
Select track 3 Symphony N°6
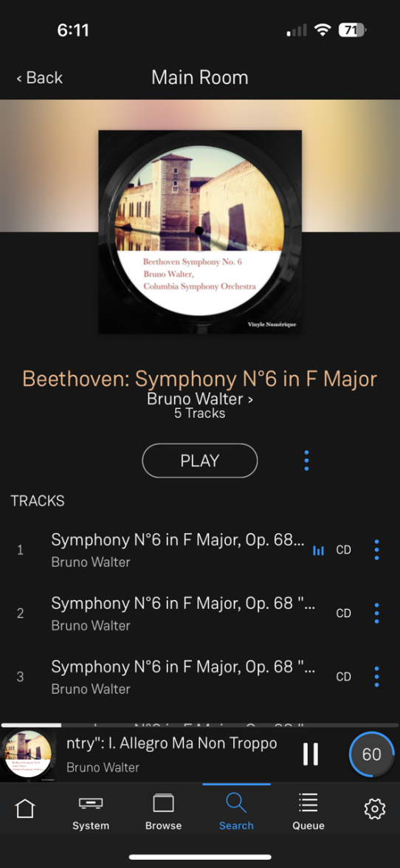tap(183, 676)
